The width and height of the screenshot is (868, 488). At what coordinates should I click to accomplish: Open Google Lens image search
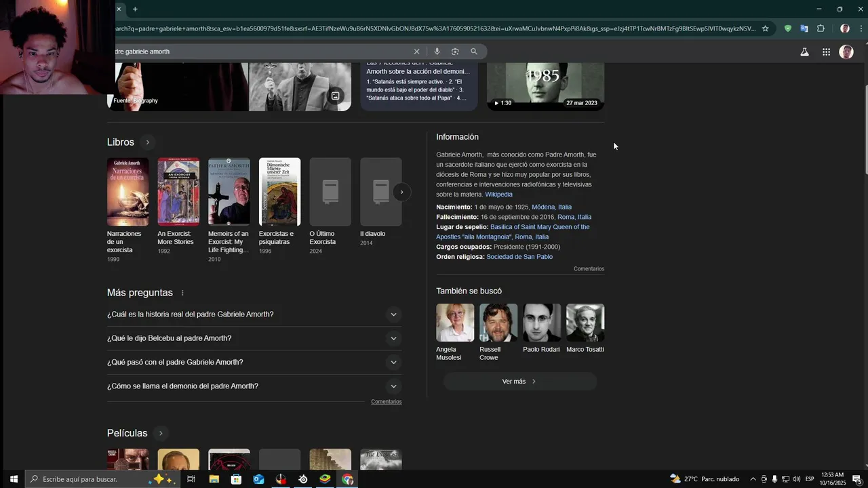point(455,52)
